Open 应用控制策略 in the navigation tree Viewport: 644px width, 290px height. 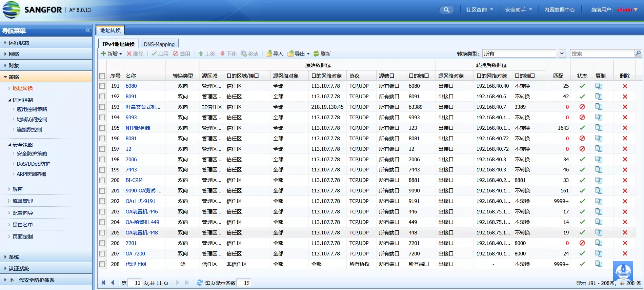(x=32, y=109)
